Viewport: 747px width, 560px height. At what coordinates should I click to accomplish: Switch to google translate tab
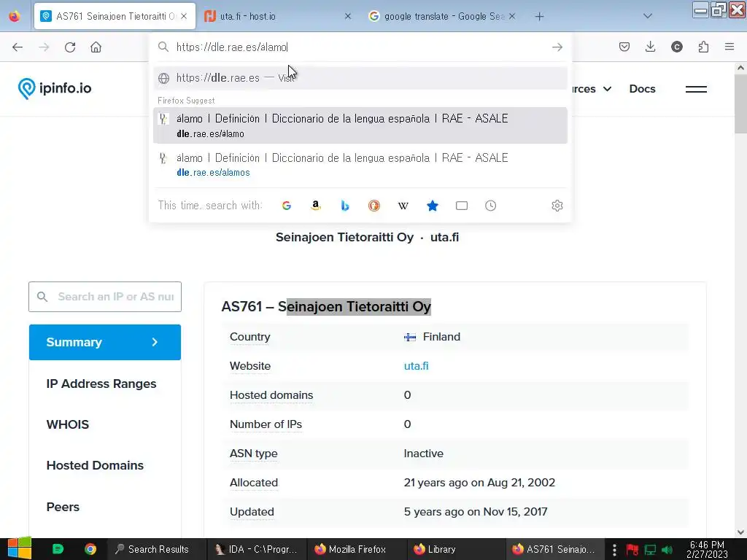442,16
